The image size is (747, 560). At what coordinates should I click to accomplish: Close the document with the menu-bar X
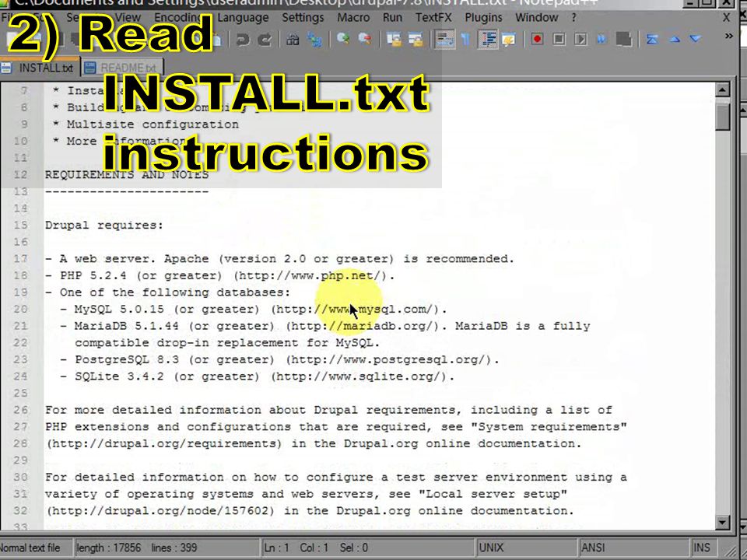pyautogui.click(x=727, y=18)
